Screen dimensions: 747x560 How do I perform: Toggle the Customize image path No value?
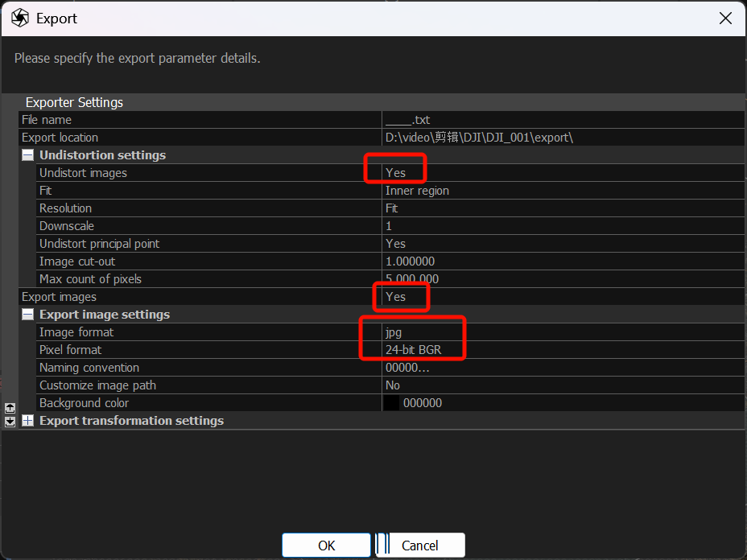point(393,385)
